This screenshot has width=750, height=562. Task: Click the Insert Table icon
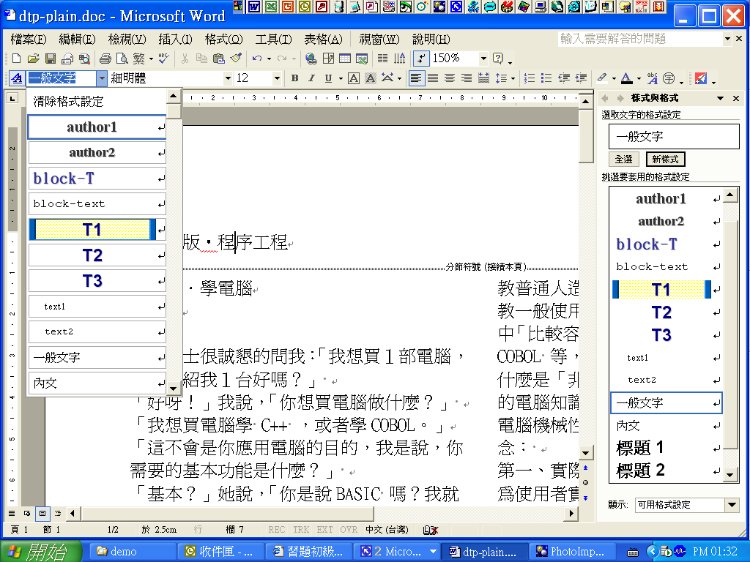click(345, 59)
